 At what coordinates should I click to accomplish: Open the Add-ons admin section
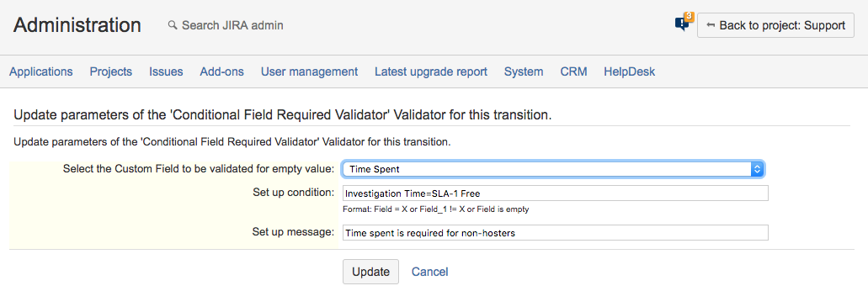click(222, 71)
